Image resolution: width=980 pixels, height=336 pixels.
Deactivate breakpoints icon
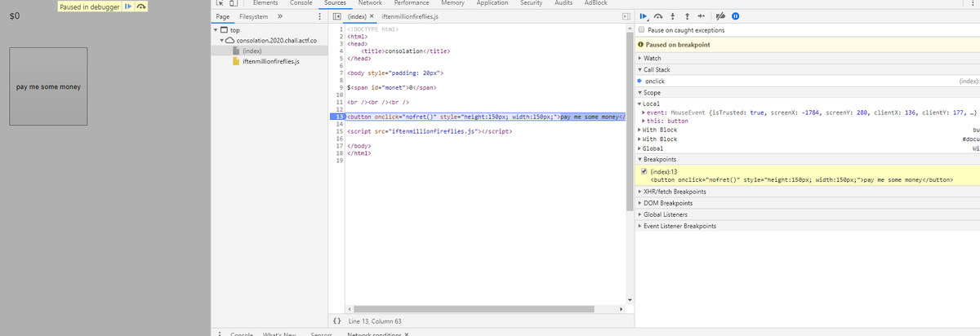tap(720, 17)
